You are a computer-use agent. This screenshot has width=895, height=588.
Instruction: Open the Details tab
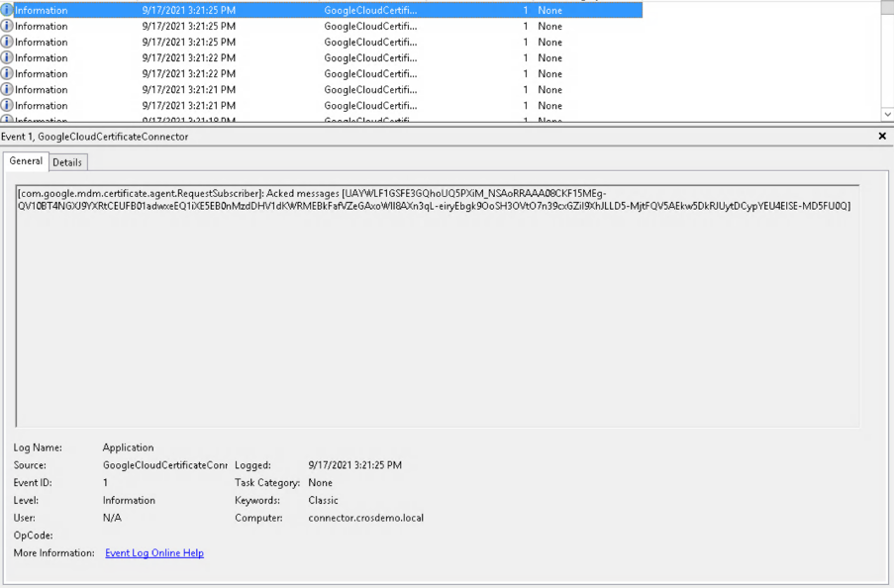(x=67, y=162)
